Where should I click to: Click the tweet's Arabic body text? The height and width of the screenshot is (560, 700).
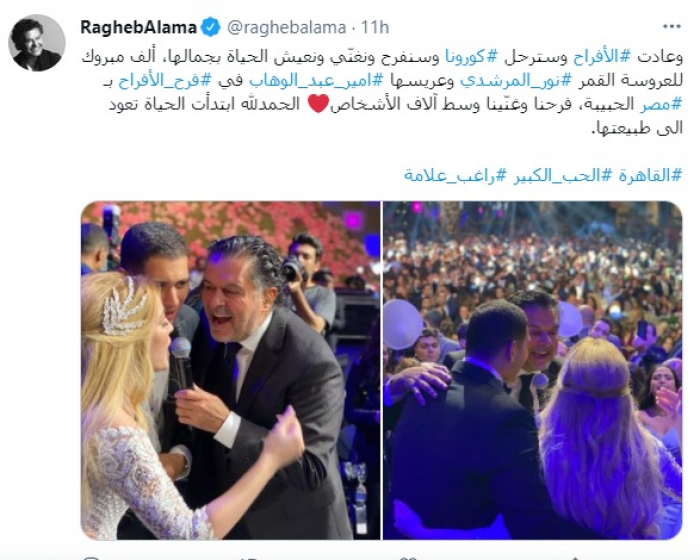coord(382,92)
